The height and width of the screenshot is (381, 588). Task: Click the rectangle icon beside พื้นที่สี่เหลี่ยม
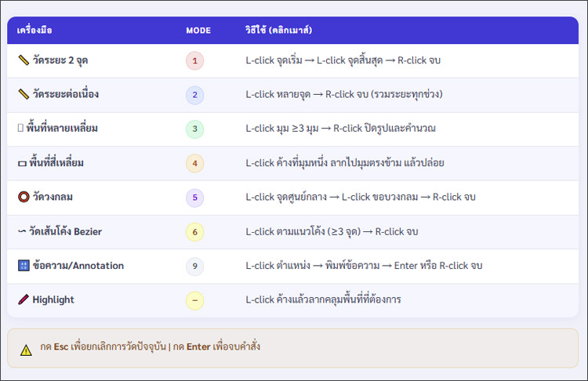click(x=22, y=163)
